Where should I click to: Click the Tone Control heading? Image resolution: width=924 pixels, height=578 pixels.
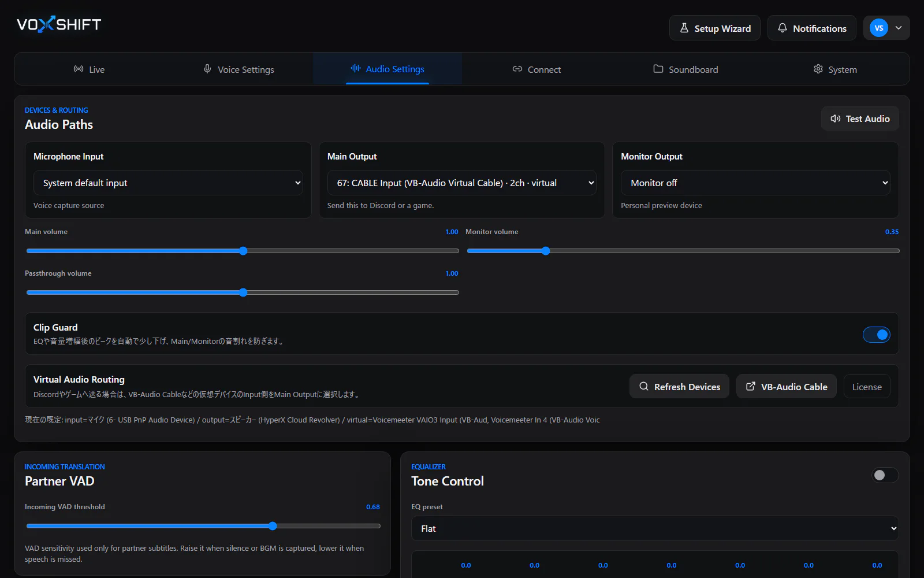[448, 481]
